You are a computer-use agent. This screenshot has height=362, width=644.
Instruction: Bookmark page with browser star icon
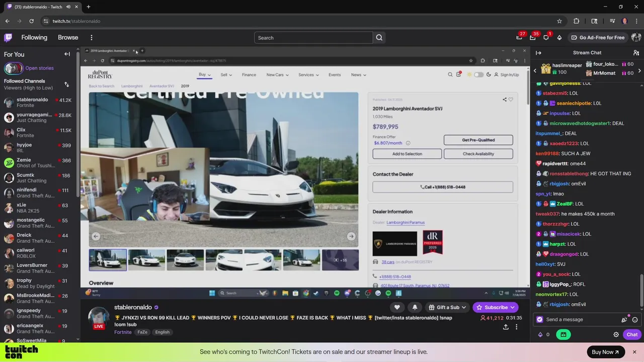[559, 21]
